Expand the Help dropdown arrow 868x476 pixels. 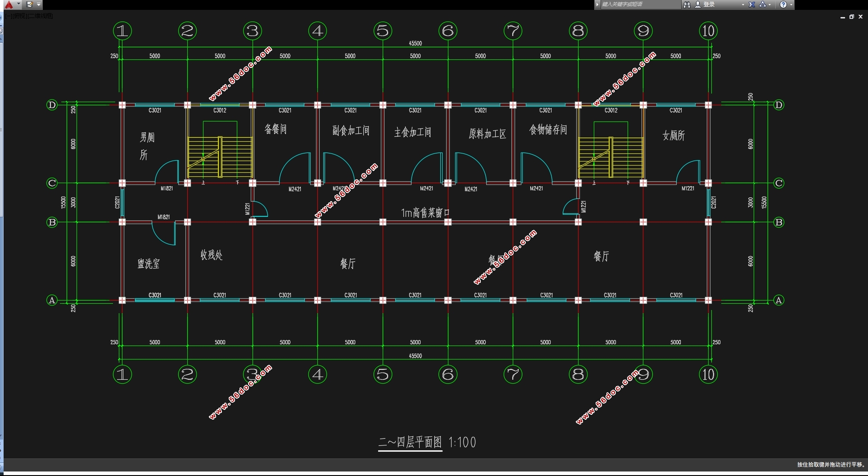pyautogui.click(x=791, y=4)
